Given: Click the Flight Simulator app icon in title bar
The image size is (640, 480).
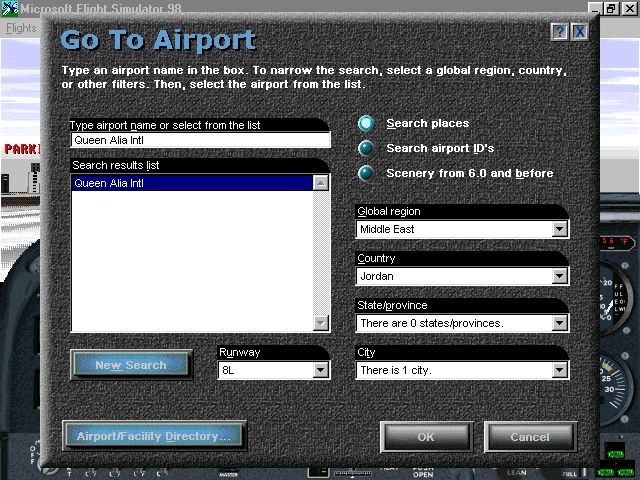Looking at the screenshot, I should (9, 9).
